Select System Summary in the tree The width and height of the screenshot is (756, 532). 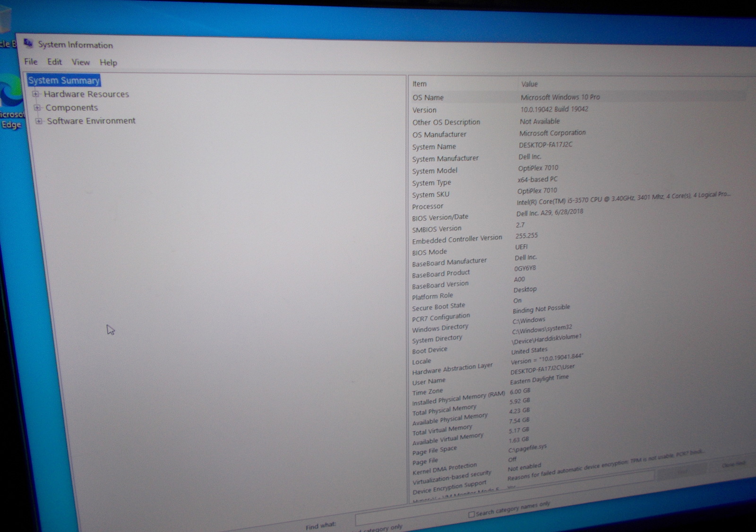pyautogui.click(x=64, y=80)
